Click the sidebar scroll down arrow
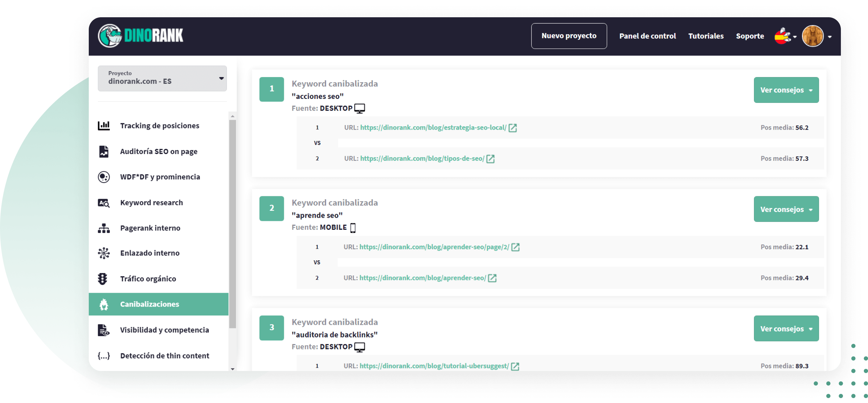 click(232, 369)
